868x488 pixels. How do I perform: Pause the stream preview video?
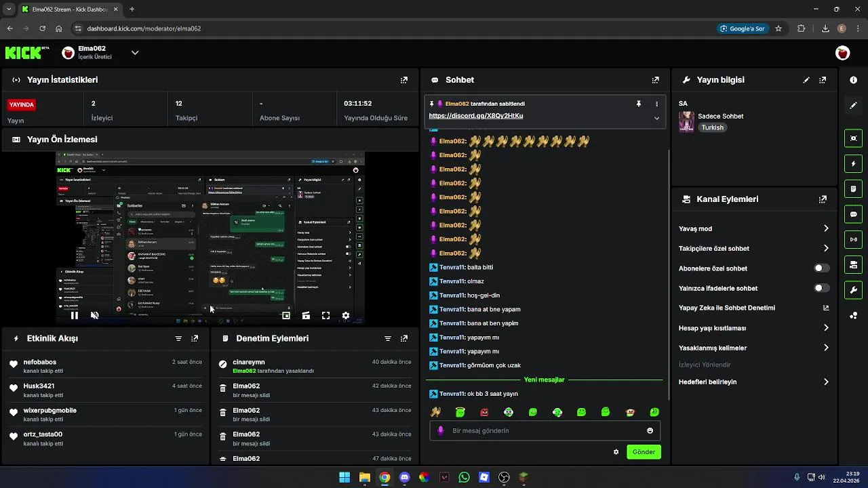75,315
